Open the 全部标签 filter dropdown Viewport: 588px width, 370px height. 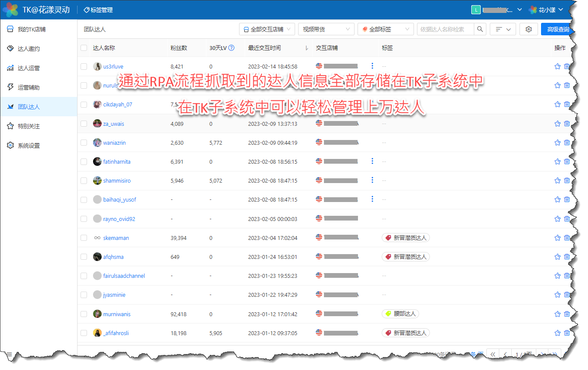coord(385,29)
